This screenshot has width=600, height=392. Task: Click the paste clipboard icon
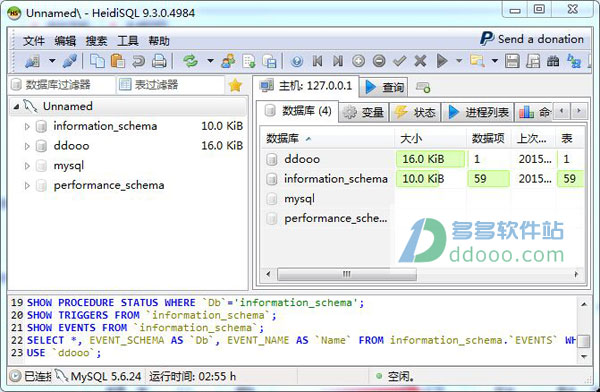point(118,61)
